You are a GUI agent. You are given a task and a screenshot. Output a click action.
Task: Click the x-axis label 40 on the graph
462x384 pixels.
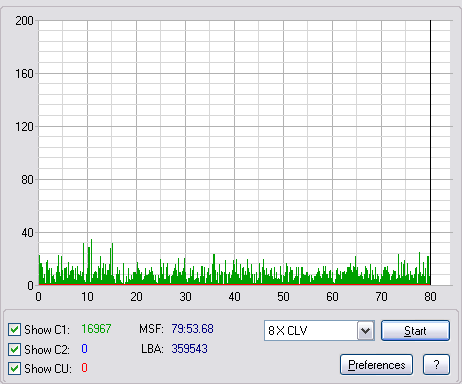(x=234, y=297)
